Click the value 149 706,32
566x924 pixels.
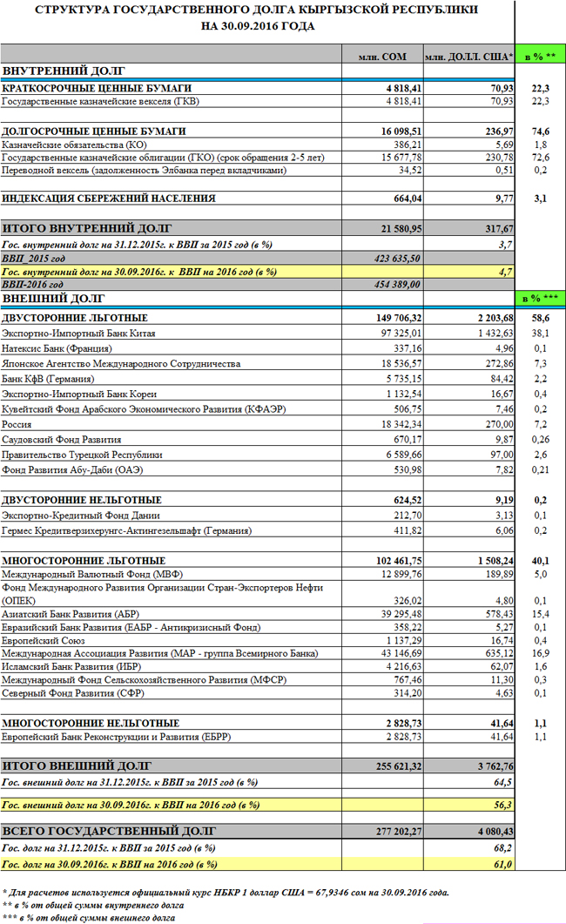399,318
